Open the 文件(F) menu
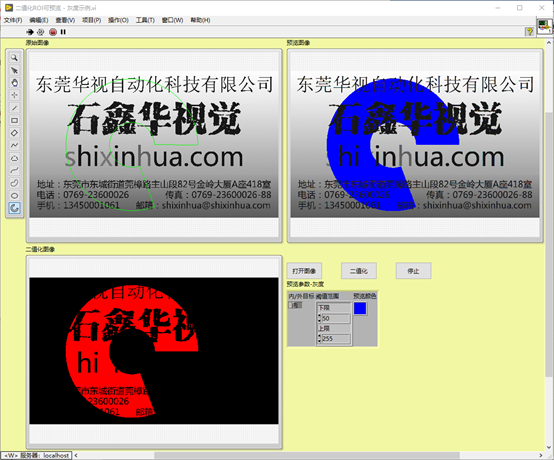Image resolution: width=554 pixels, height=460 pixels. pos(13,20)
